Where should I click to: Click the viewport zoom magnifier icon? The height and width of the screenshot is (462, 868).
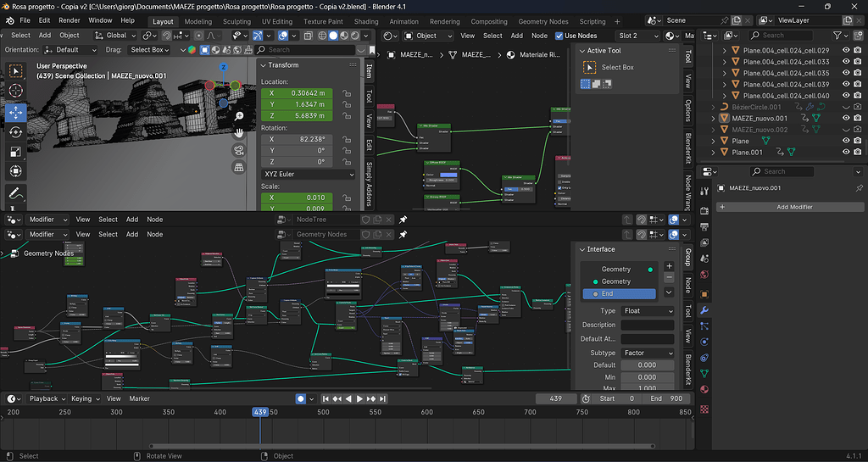(239, 115)
